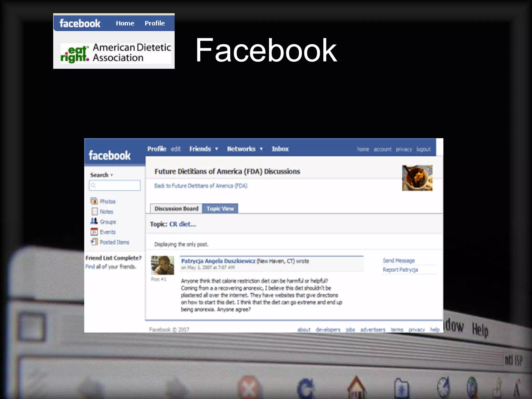Click the home link in top bar
Image resolution: width=532 pixels, height=399 pixels.
tap(363, 149)
